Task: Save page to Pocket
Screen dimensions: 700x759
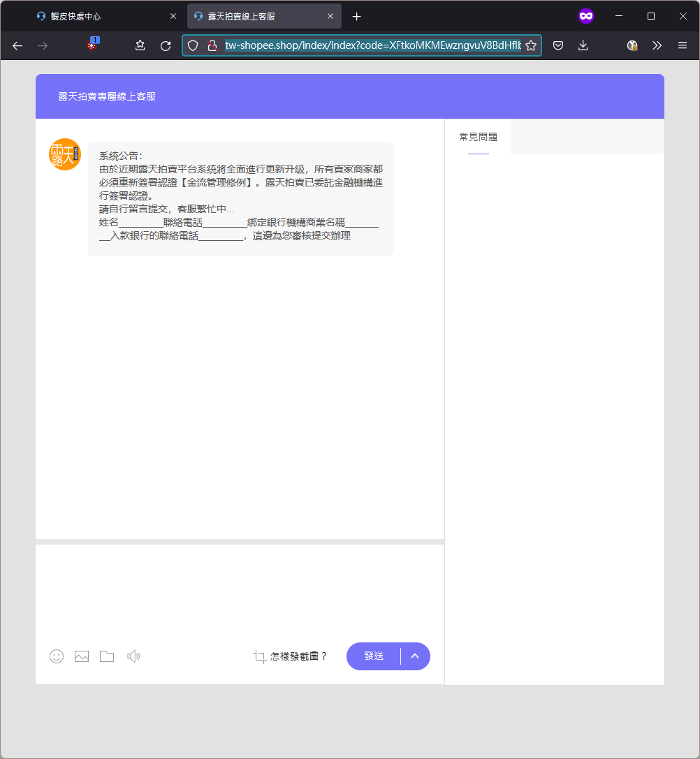Action: click(558, 45)
